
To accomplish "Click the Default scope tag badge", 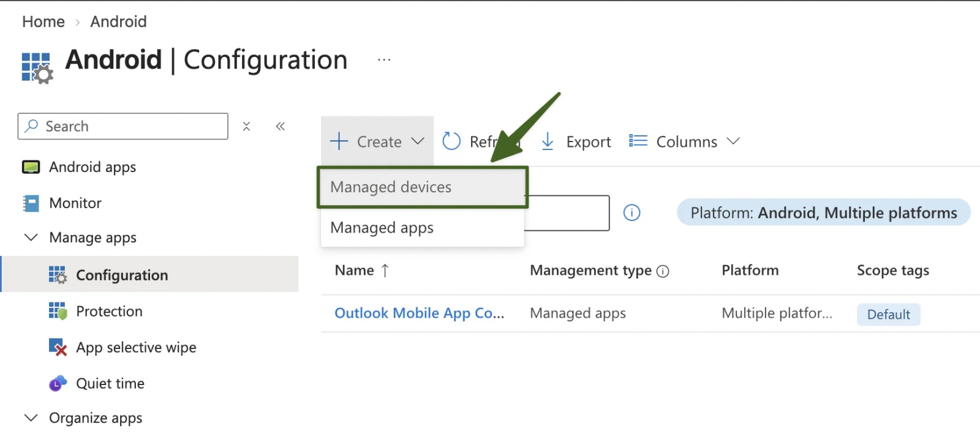I will pyautogui.click(x=889, y=315).
